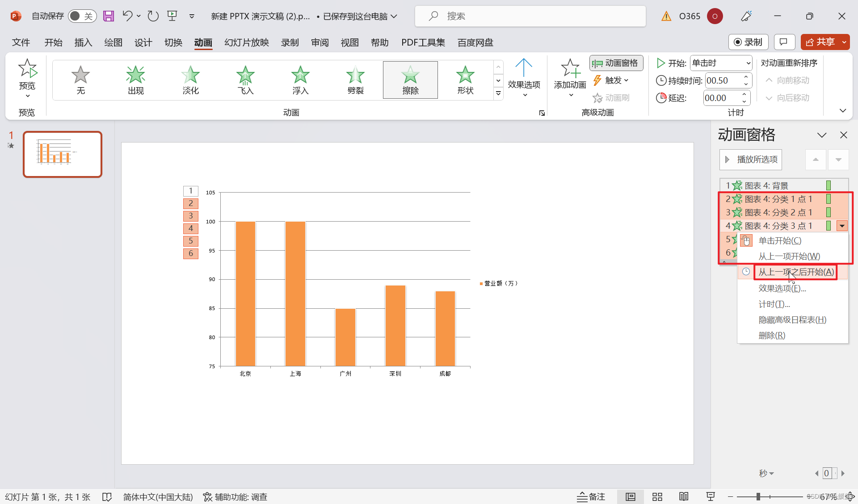Switch to the Transitions (切换) ribbon tab

click(173, 42)
